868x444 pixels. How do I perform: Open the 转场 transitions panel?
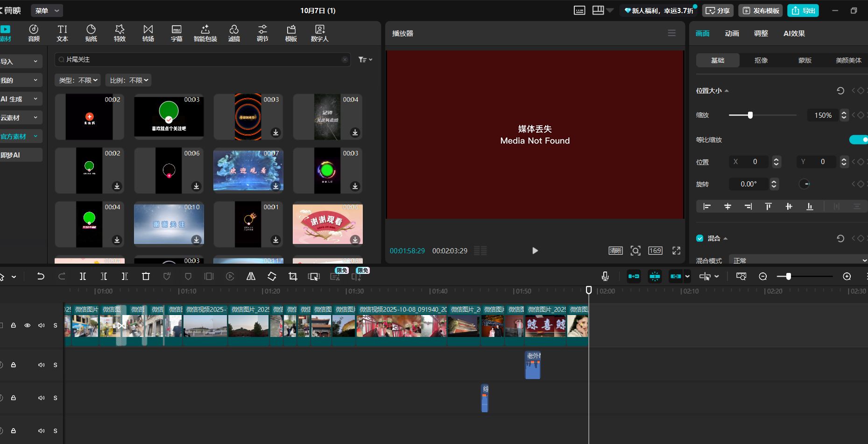click(x=148, y=33)
